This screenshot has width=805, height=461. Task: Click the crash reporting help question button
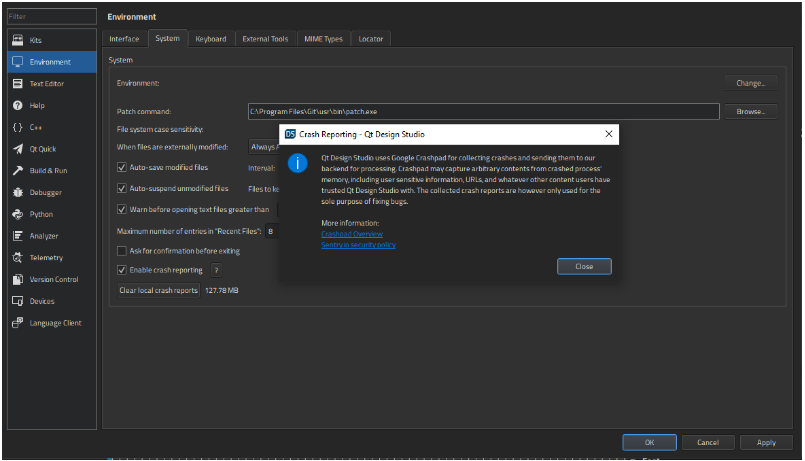[x=216, y=270]
